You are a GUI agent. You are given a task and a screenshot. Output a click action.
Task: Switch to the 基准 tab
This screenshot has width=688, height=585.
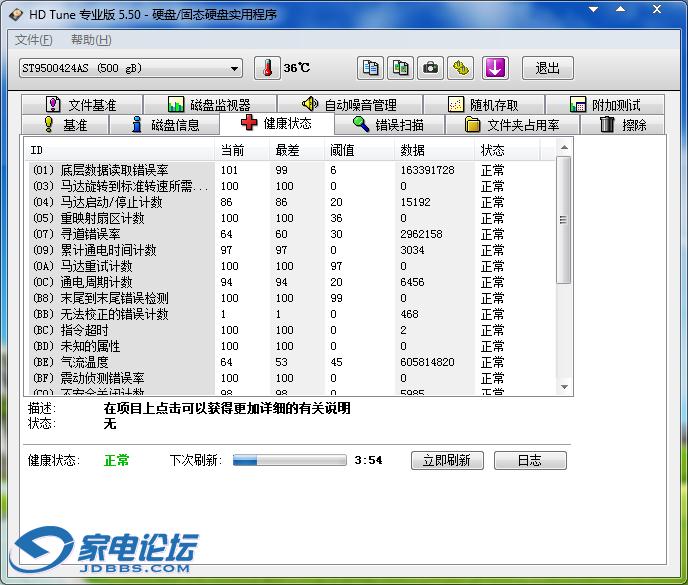click(65, 125)
